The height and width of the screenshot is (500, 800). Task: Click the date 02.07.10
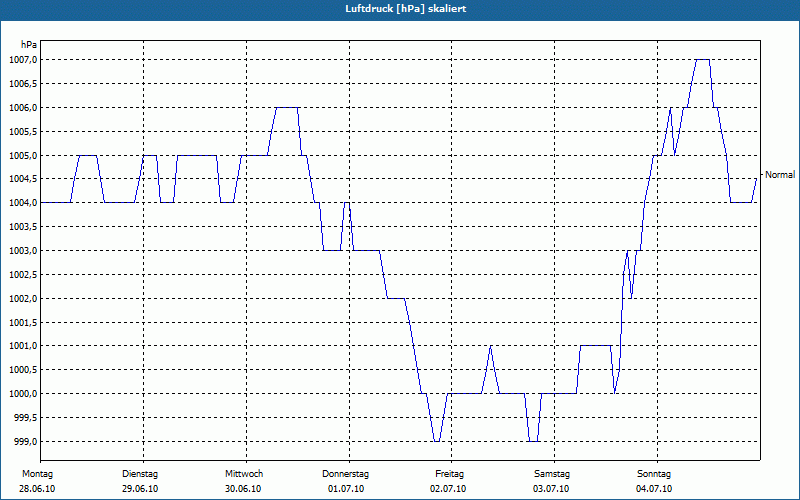(448, 489)
